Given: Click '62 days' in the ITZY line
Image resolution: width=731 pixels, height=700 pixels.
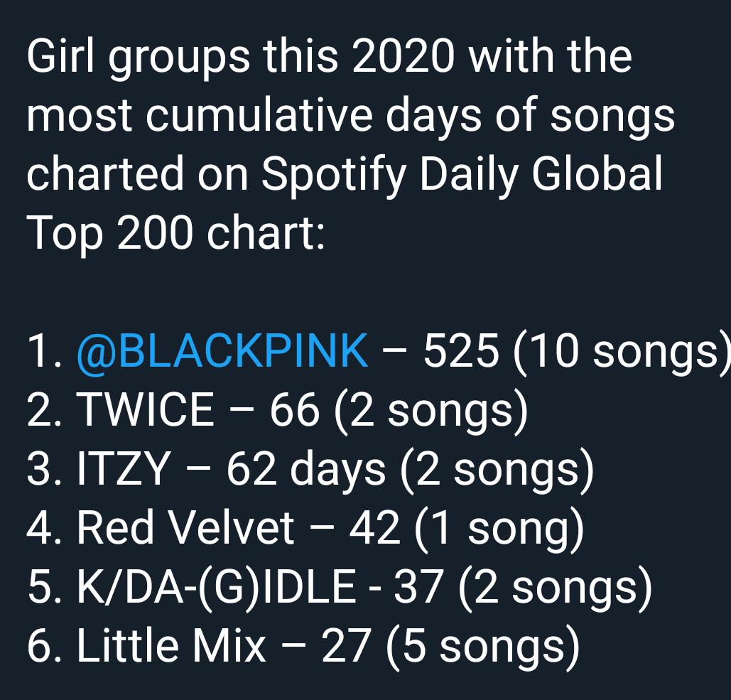Looking at the screenshot, I should pos(306,470).
